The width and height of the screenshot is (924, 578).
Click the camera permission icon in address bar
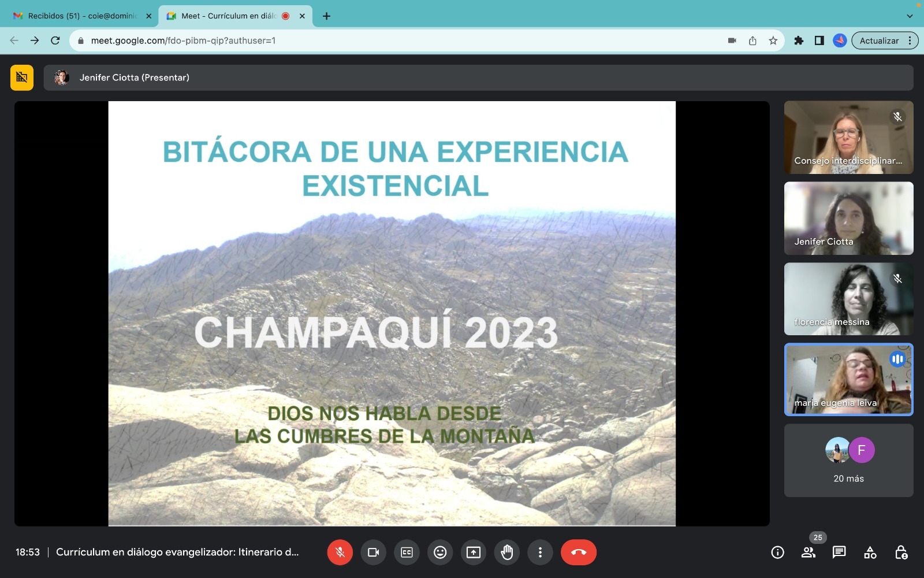click(x=732, y=40)
